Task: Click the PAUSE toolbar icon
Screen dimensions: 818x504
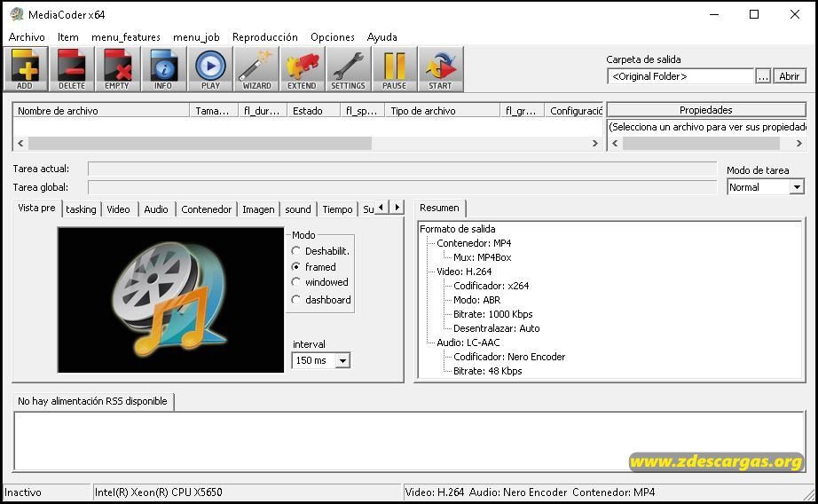Action: (x=395, y=69)
